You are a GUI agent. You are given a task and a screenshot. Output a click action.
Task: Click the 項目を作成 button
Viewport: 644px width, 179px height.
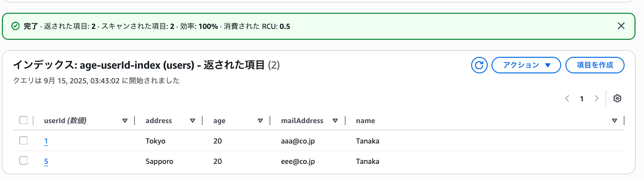[595, 65]
